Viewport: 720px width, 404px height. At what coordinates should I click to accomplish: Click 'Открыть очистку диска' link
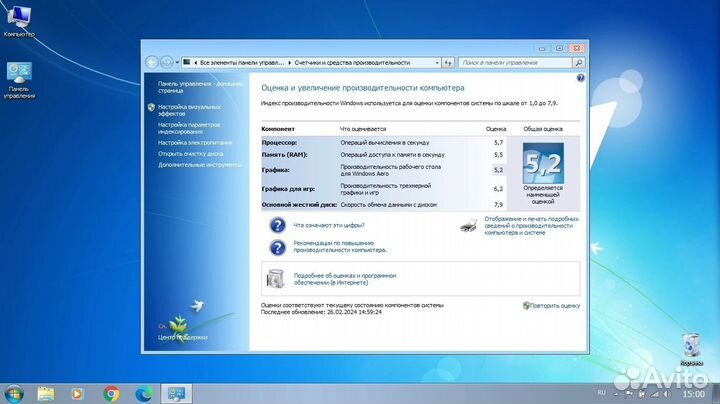tap(191, 154)
